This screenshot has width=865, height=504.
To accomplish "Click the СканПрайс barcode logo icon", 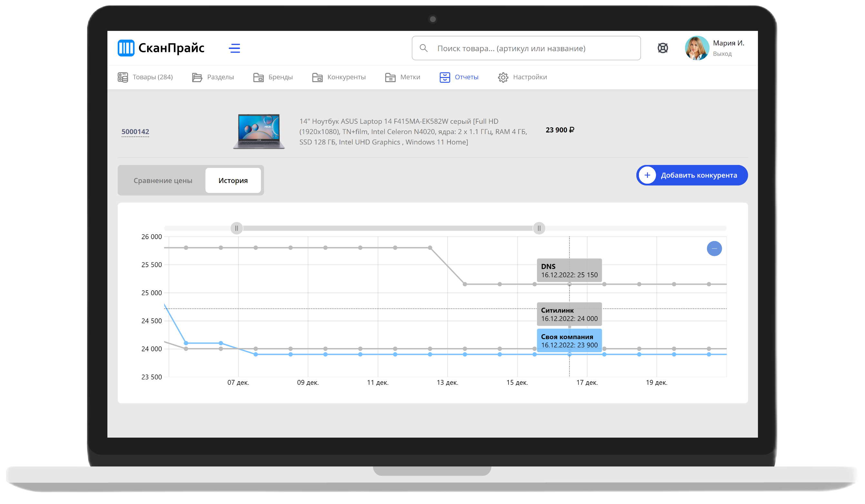I will (x=126, y=48).
